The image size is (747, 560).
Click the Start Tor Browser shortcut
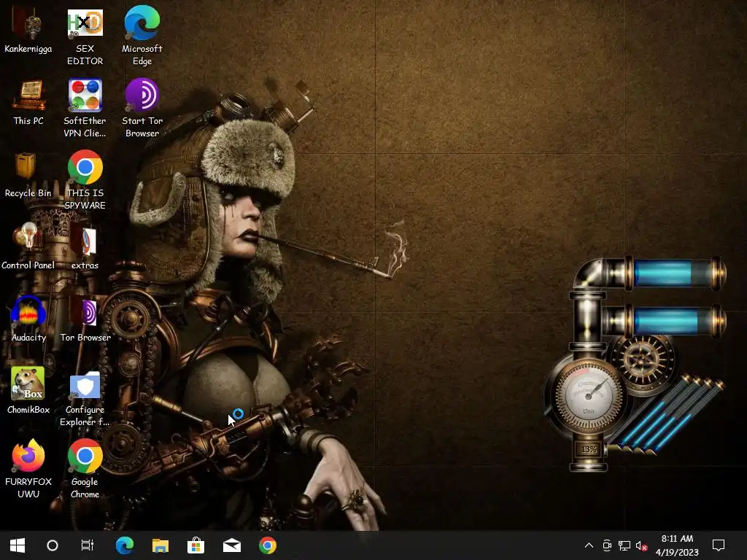tap(142, 108)
